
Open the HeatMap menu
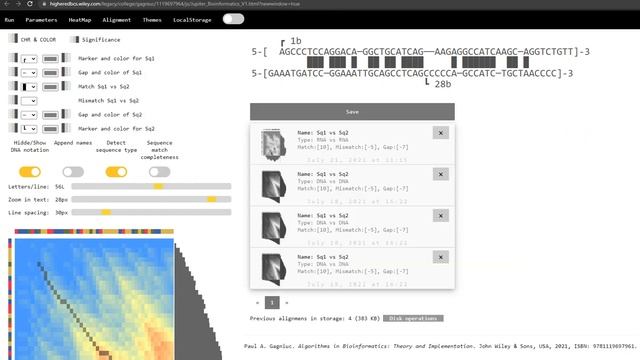[80, 20]
